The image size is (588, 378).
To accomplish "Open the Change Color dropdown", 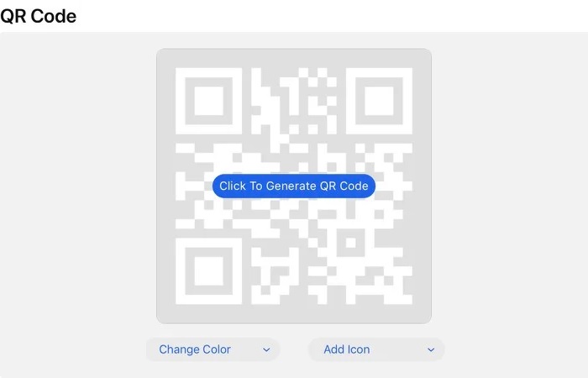I will [213, 349].
